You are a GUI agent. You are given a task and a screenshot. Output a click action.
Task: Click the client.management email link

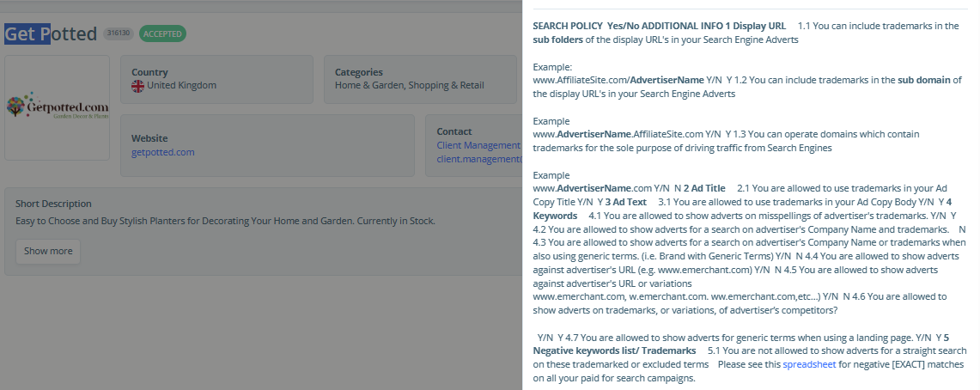click(478, 159)
